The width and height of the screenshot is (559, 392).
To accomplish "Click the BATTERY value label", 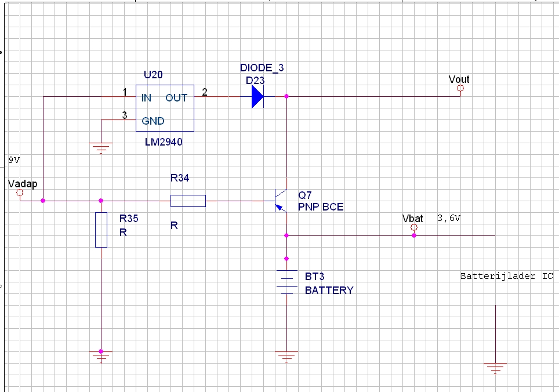I will (x=329, y=290).
